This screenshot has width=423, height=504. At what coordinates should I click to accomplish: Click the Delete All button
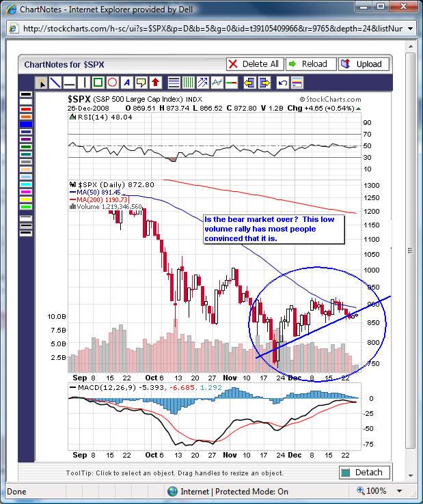coord(255,64)
